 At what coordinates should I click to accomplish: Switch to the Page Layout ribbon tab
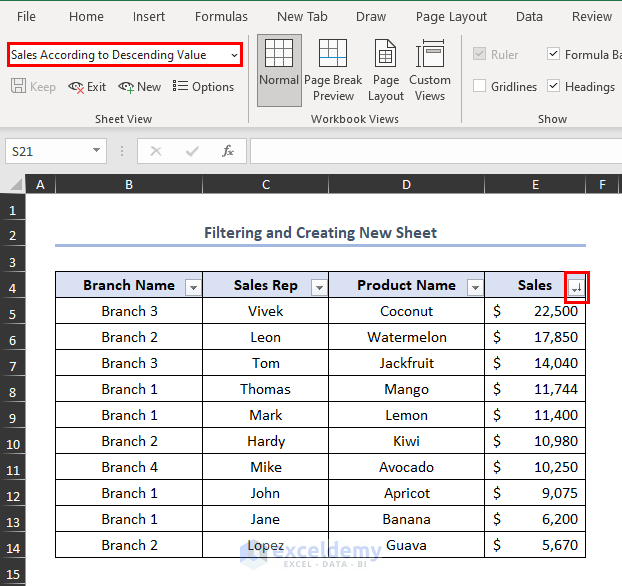click(x=451, y=16)
